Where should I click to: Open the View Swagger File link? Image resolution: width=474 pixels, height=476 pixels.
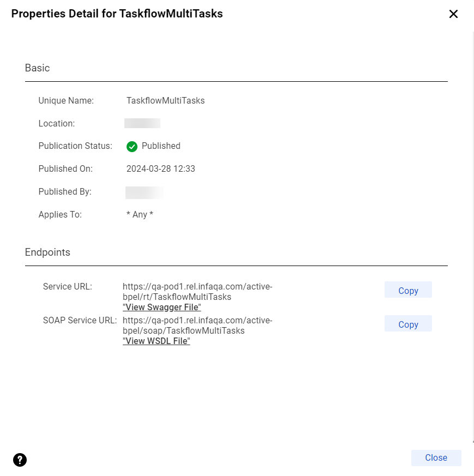[162, 307]
